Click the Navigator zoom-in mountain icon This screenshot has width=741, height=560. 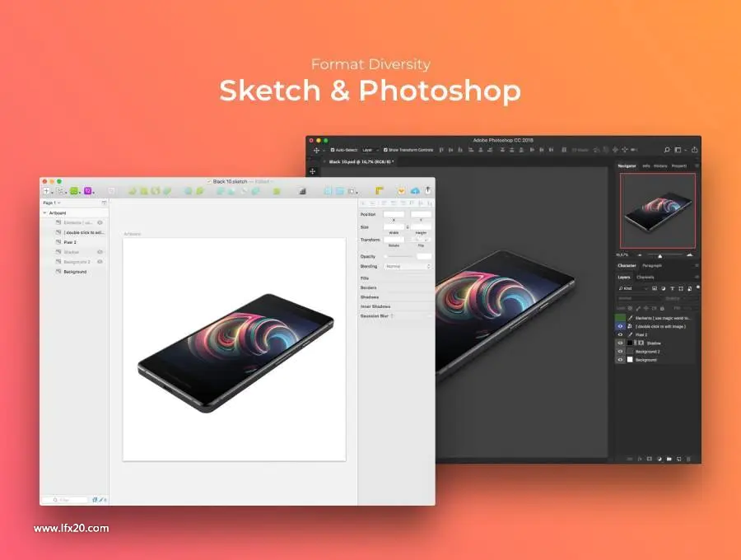[x=690, y=255]
